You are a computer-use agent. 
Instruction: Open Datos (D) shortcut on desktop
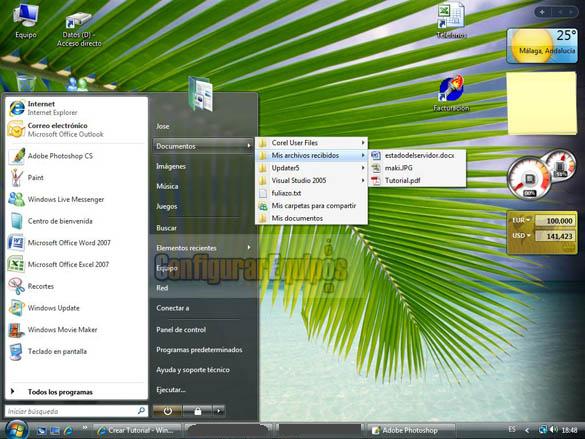tap(79, 30)
